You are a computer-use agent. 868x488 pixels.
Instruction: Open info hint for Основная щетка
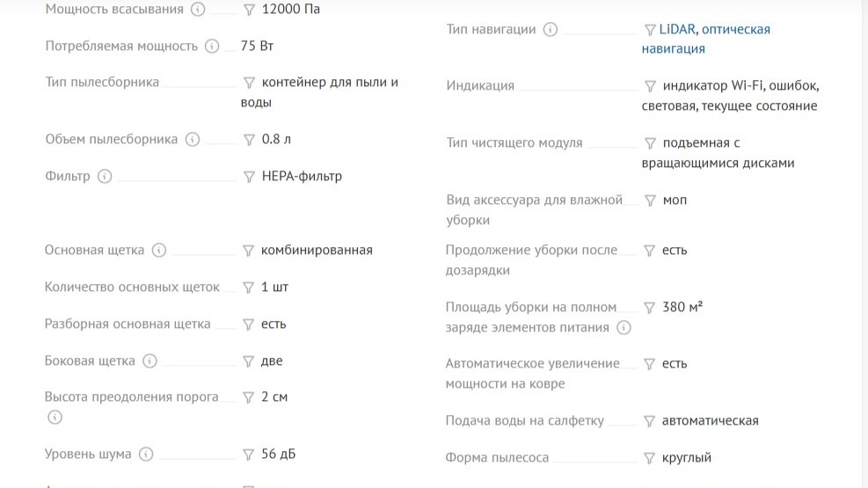(x=159, y=251)
